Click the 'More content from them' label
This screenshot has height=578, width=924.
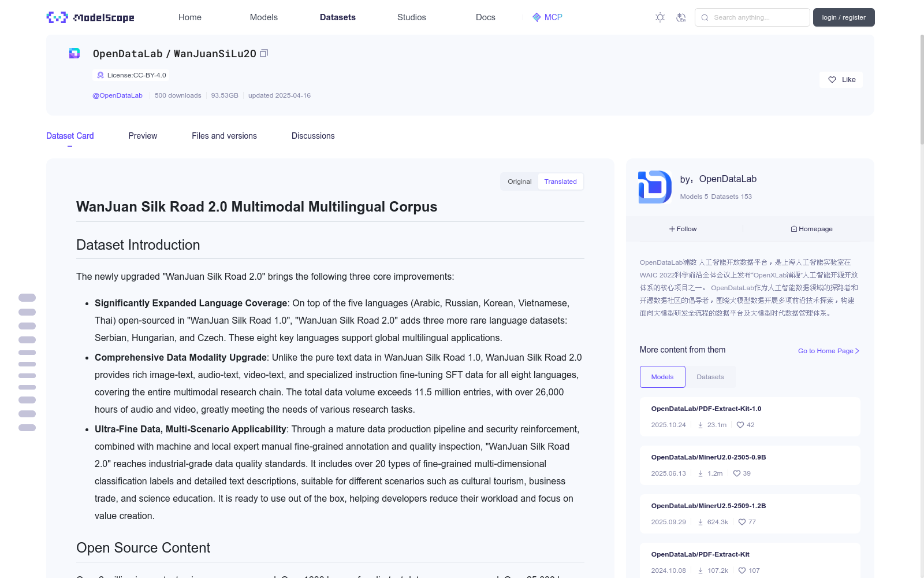point(683,350)
